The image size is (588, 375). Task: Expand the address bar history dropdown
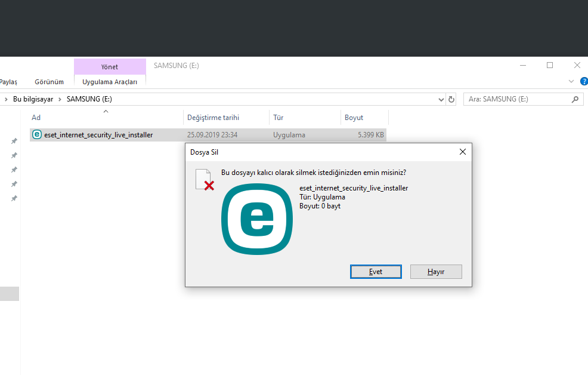441,100
